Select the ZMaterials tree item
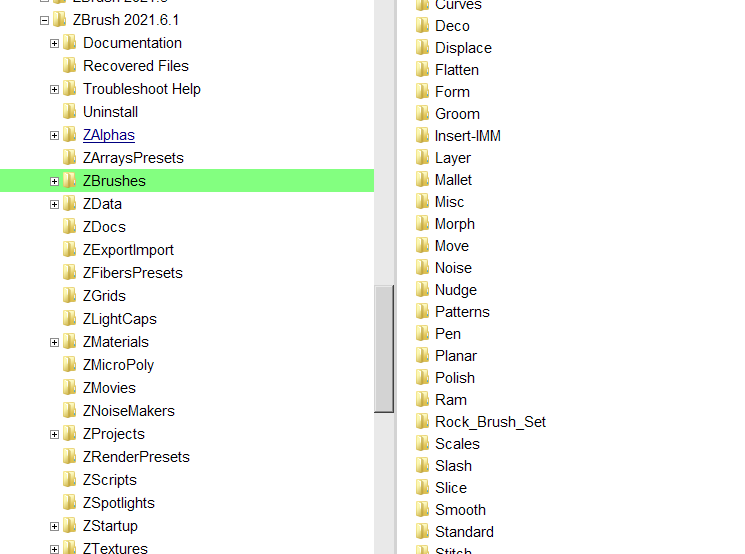 (x=115, y=342)
